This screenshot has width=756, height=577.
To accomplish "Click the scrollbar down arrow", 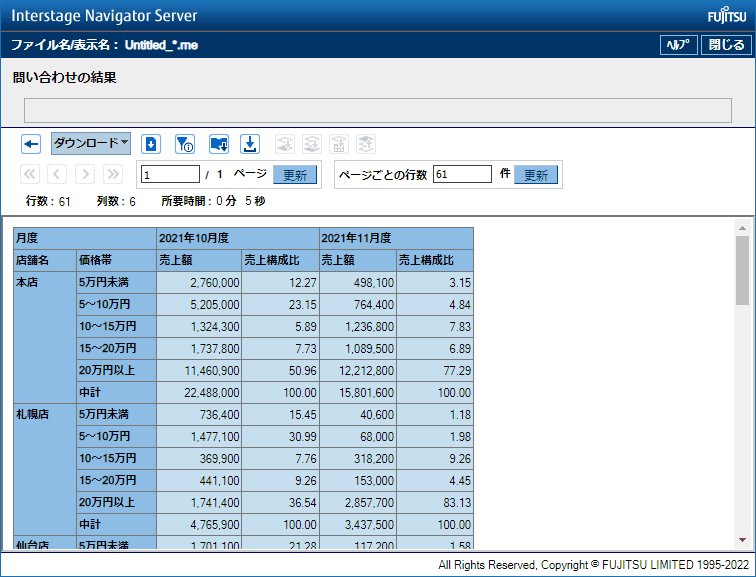I will coord(742,540).
